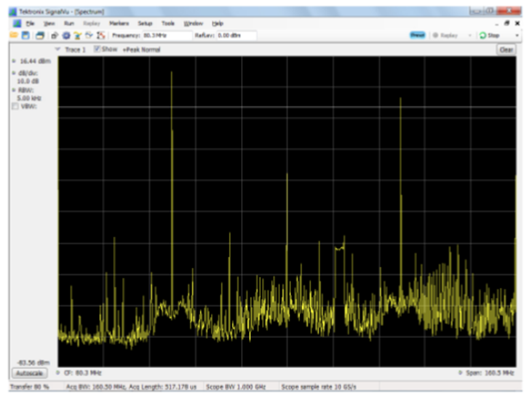Click the Clear button

click(506, 50)
